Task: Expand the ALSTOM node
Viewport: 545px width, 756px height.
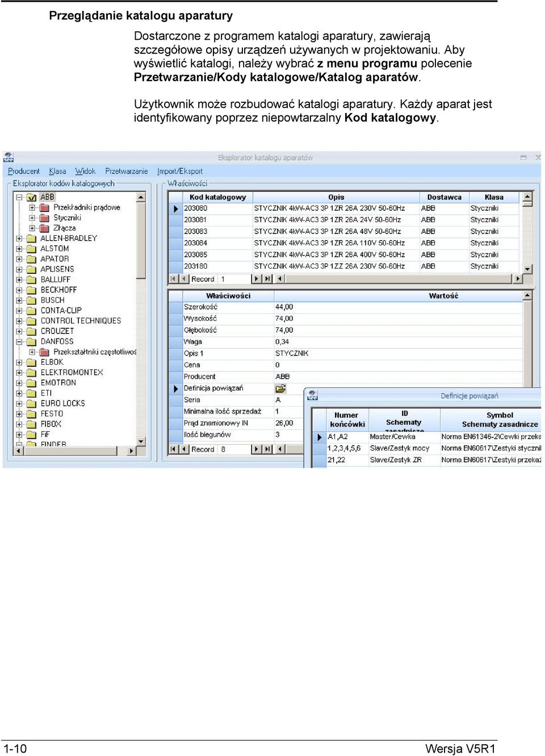Action: (19, 249)
